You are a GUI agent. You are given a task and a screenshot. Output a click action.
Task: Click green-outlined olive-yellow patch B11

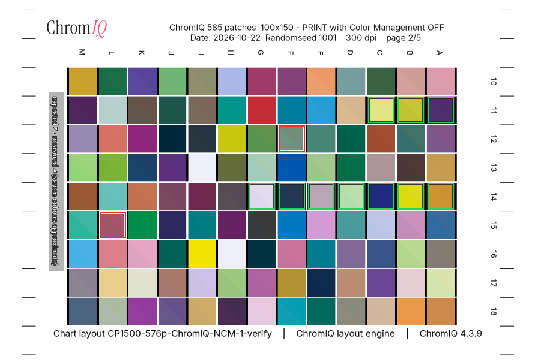coord(411,110)
